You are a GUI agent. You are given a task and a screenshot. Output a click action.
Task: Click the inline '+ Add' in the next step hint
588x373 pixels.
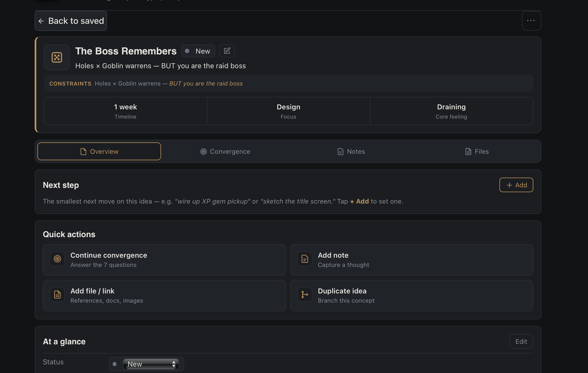[x=359, y=201]
